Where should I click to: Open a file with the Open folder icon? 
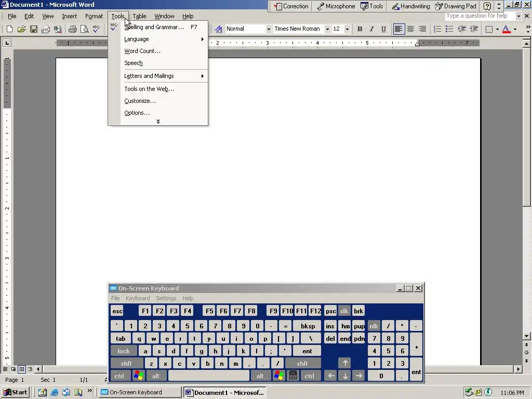22,29
